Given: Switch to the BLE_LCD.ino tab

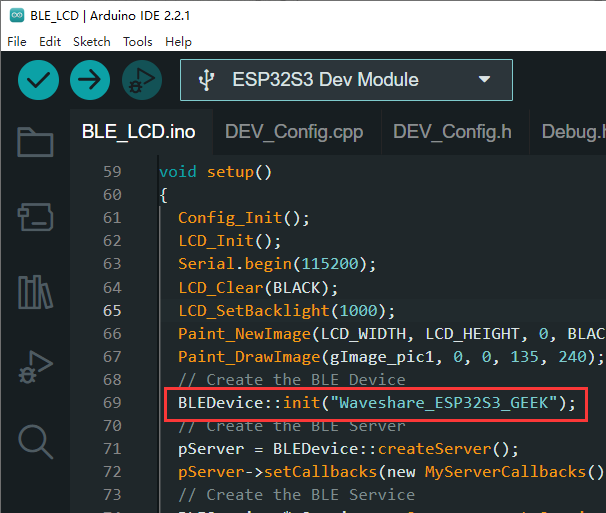Looking at the screenshot, I should pyautogui.click(x=138, y=132).
